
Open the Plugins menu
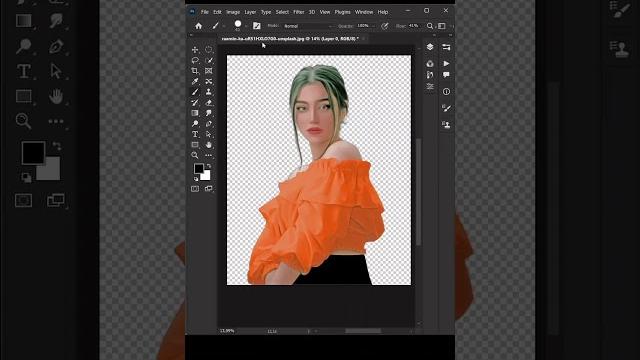(x=342, y=12)
